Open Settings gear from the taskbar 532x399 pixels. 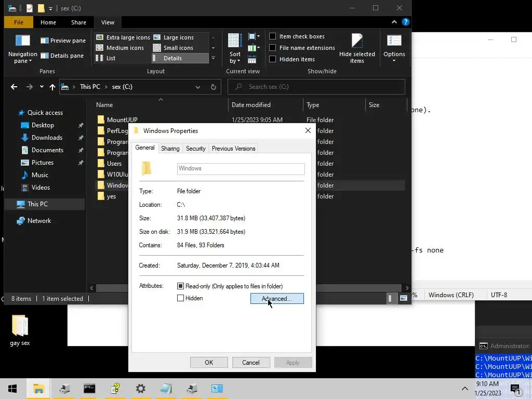point(140,389)
